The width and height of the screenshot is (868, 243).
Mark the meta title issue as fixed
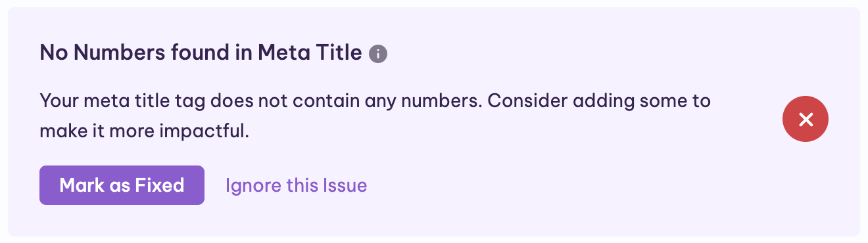(x=122, y=185)
